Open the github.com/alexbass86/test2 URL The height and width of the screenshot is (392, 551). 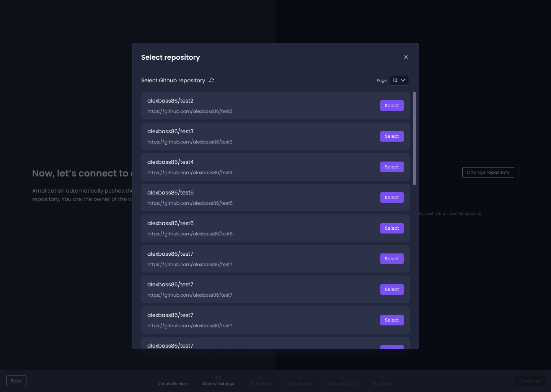(190, 111)
